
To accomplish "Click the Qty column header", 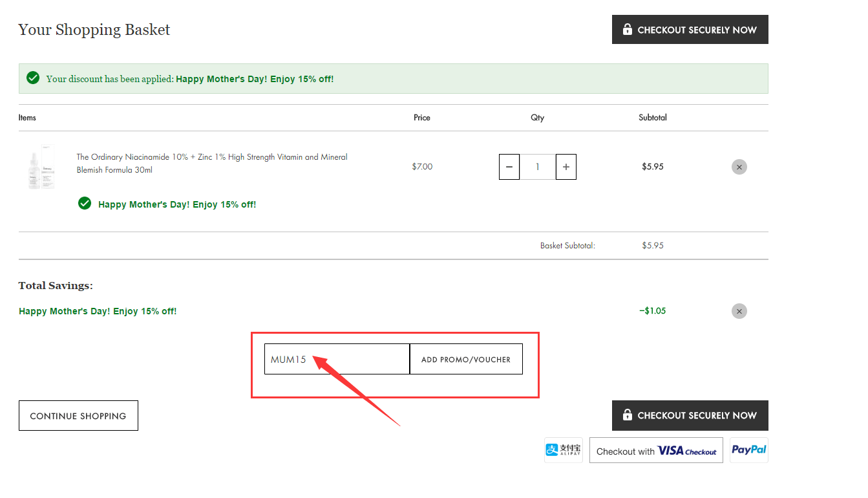I will tap(538, 118).
